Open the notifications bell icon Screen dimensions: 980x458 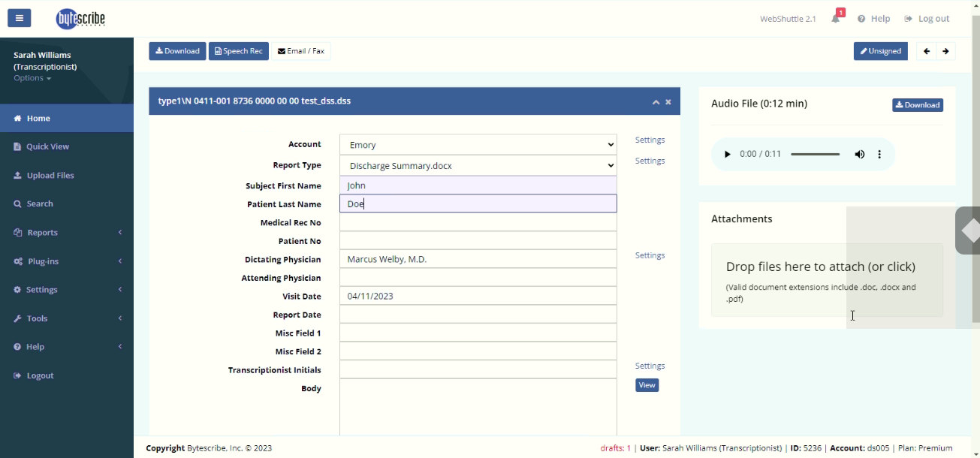(836, 19)
